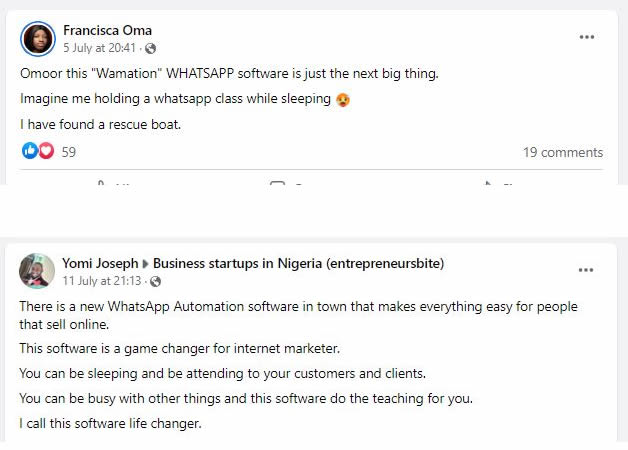This screenshot has height=450, width=628.
Task: Open the Business startups in Nigeria group
Action: [x=298, y=263]
